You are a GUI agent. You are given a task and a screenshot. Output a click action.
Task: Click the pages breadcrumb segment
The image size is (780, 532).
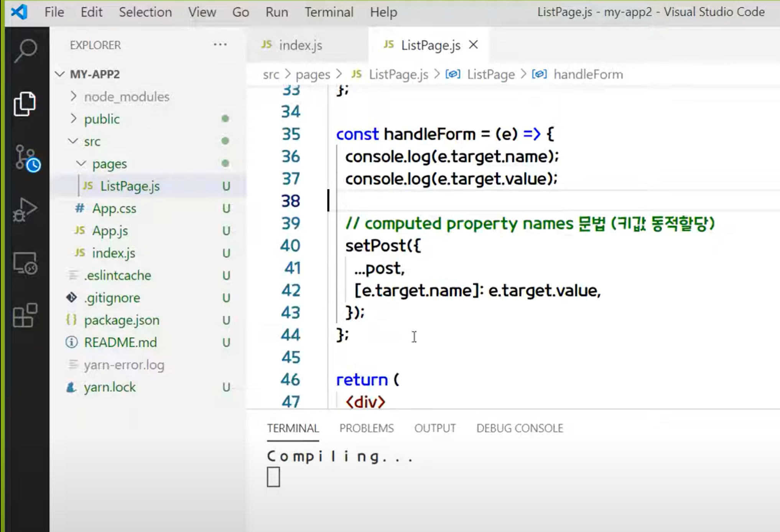point(313,74)
